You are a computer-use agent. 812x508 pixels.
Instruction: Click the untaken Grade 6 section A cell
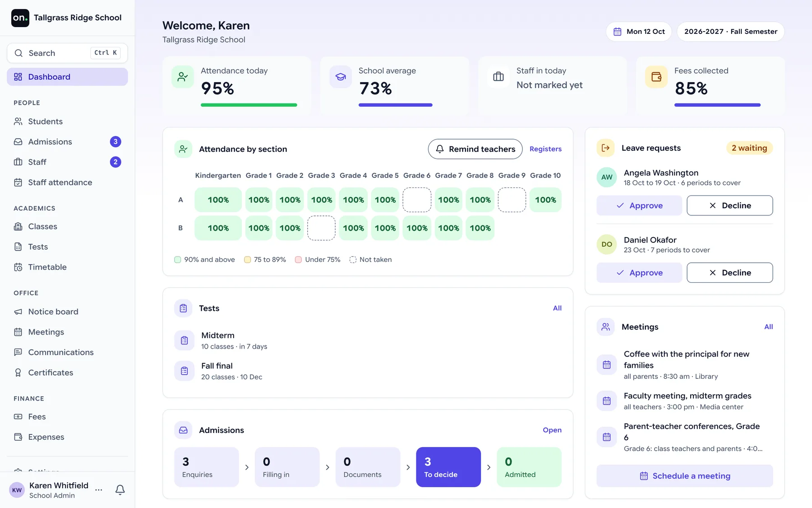coord(417,200)
